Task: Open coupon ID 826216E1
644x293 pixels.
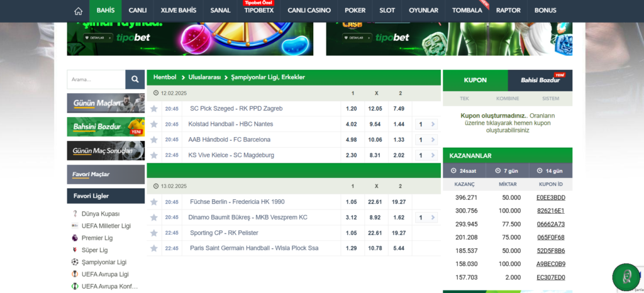Action: (551, 211)
